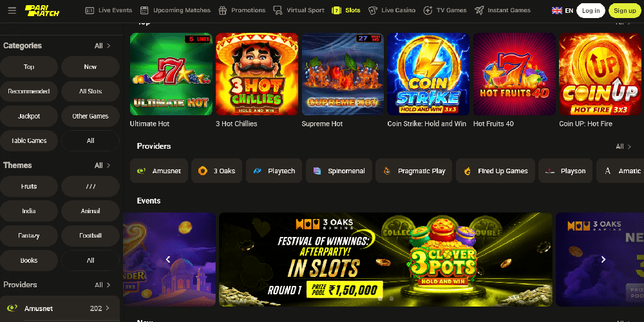The image size is (644, 322).
Task: Click the Promotions gift box icon
Action: [x=223, y=11]
